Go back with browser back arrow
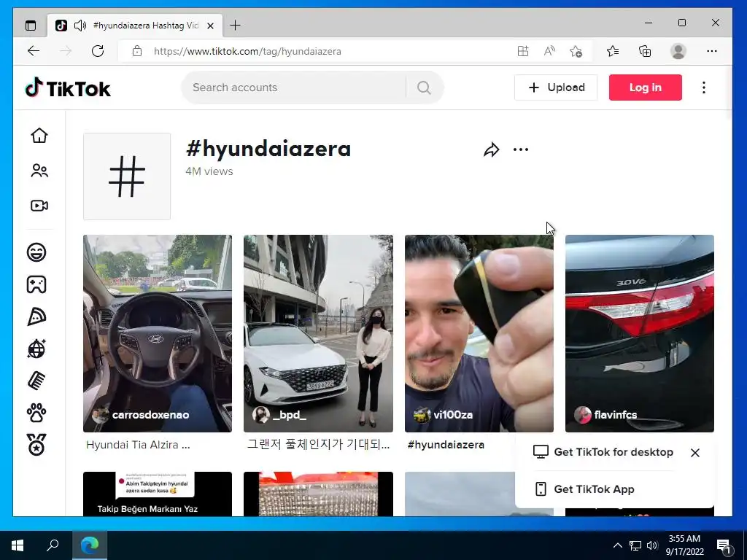Screen dimensions: 747x560 34,51
